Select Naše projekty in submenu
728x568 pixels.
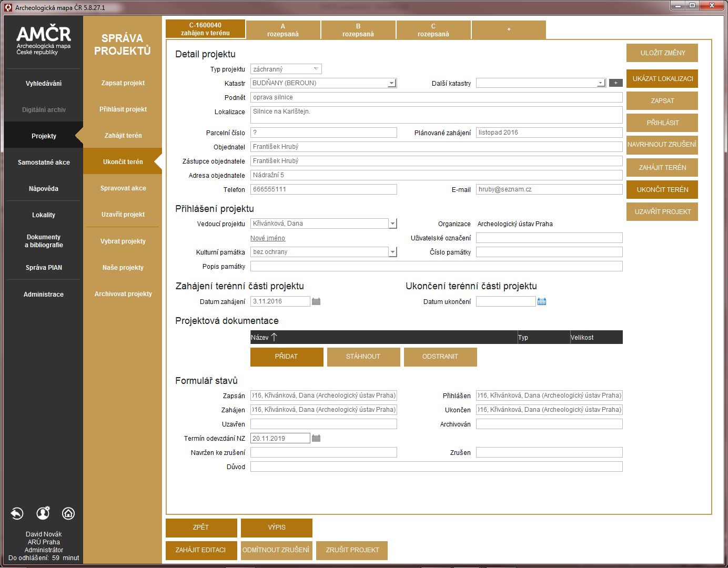pyautogui.click(x=123, y=267)
